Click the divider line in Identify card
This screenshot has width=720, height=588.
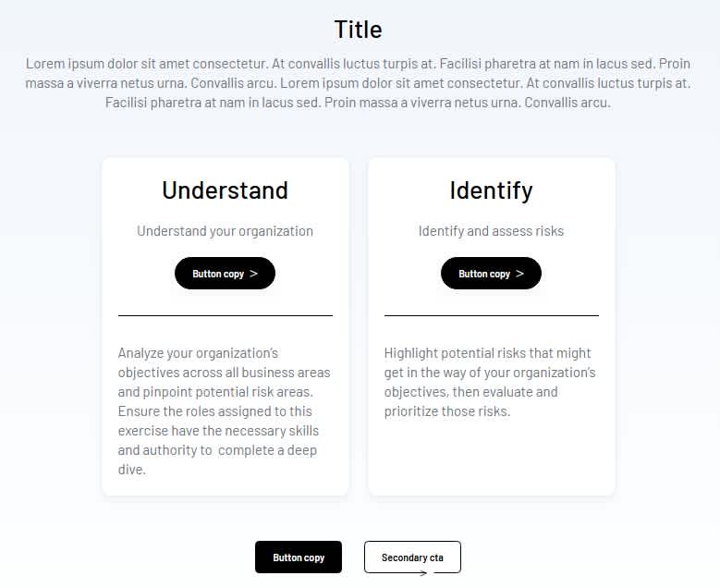click(x=491, y=315)
